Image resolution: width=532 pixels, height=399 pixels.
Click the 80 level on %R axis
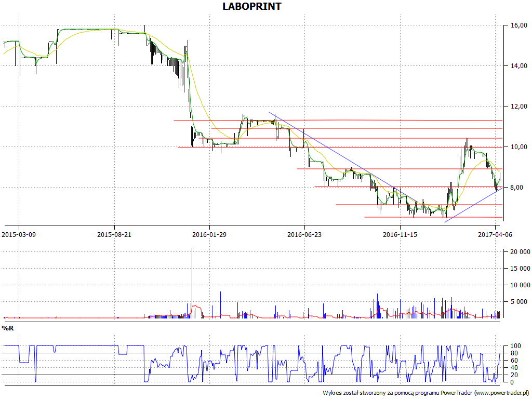(514, 353)
